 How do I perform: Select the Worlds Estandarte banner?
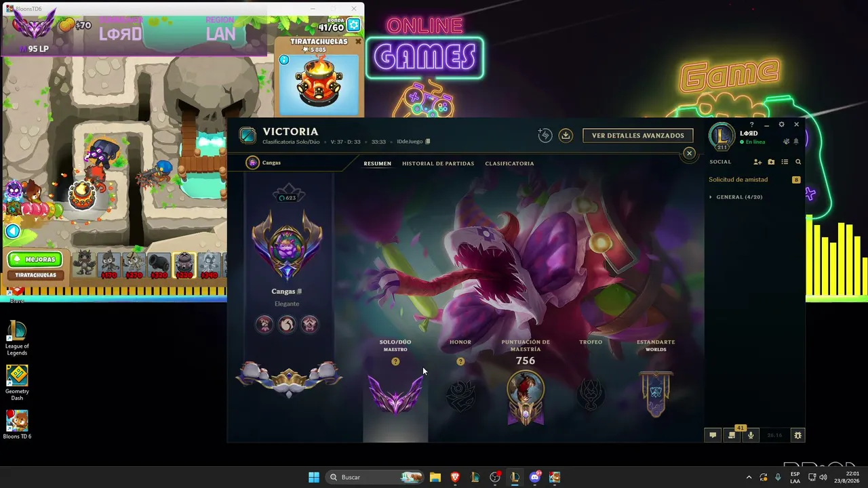656,394
